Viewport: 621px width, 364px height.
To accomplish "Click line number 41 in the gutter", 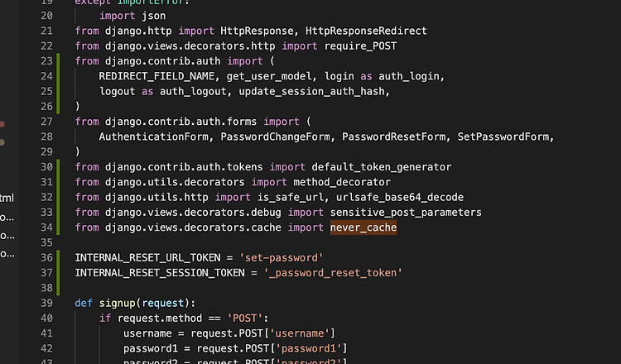I will coord(46,333).
